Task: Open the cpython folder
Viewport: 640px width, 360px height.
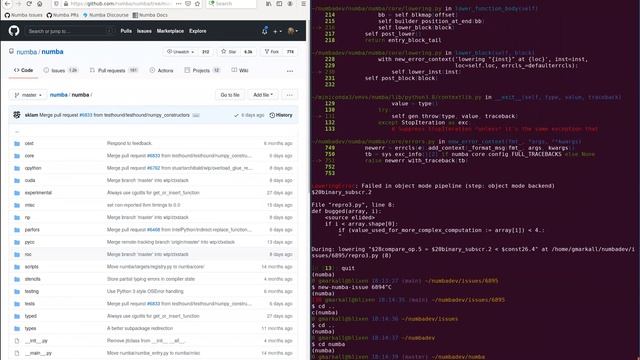Action: 33,168
